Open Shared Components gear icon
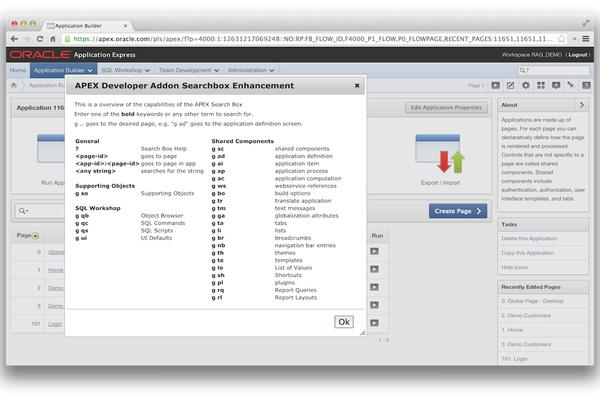Viewport: 600px width, 400px height. (x=526, y=85)
